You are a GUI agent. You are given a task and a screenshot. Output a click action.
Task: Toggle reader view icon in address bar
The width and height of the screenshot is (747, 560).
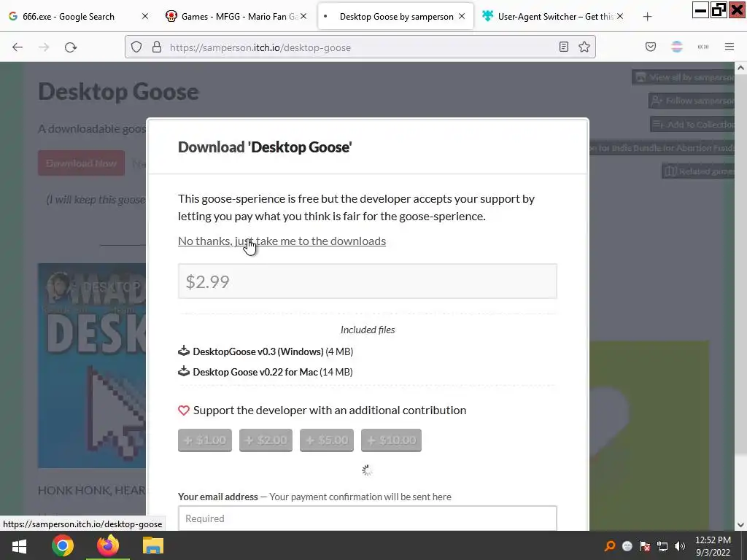(564, 47)
